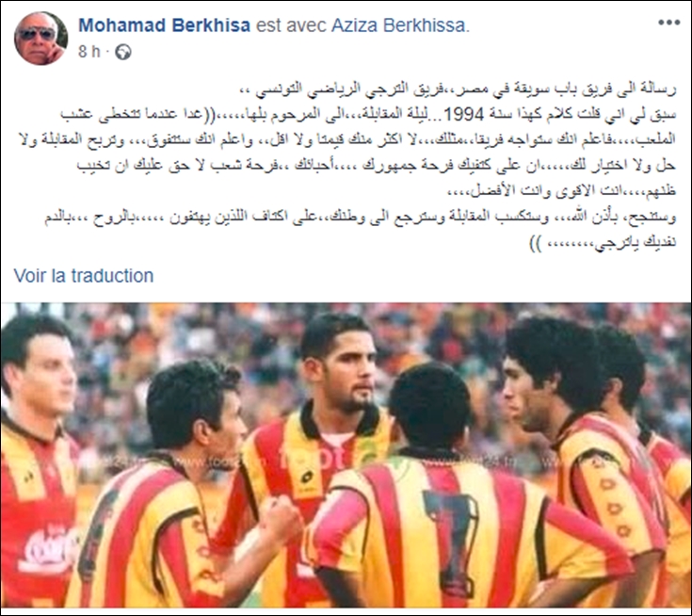Open tagged Aziza Berkhissa's profile
Viewport: 692px width, 616px height.
coord(400,25)
